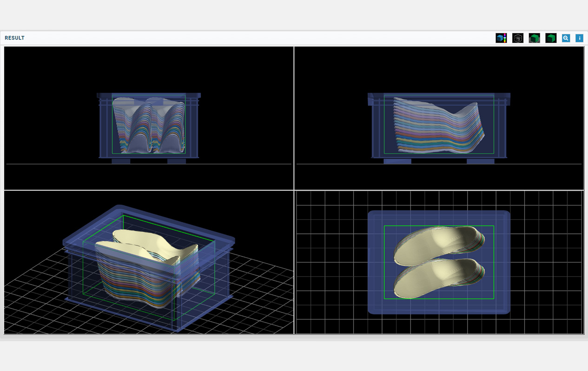
Task: Toggle the wireframe container display icon
Action: (x=517, y=38)
